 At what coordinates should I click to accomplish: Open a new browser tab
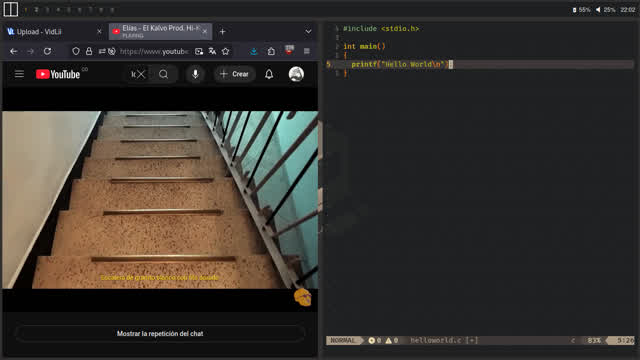pyautogui.click(x=222, y=31)
